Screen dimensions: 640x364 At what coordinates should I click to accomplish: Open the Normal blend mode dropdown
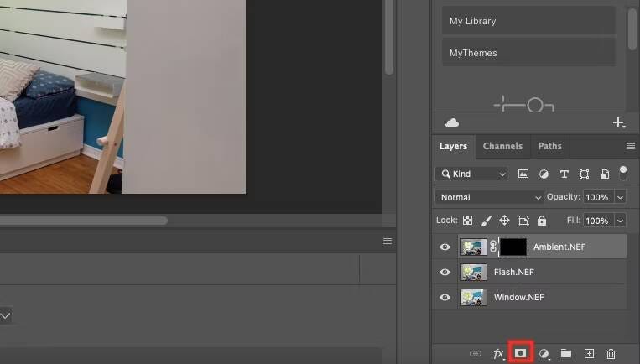tap(490, 197)
